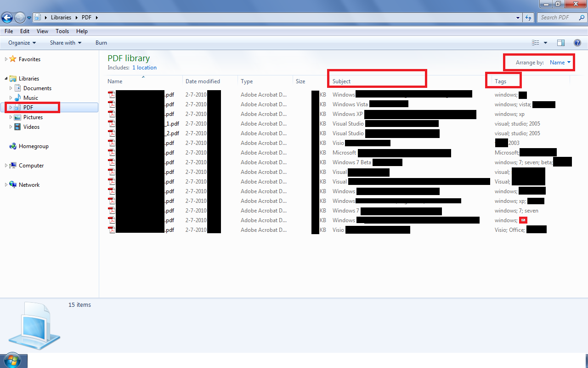The height and width of the screenshot is (368, 588).
Task: Select the PDF icon of the _1.pdf file
Action: [111, 124]
